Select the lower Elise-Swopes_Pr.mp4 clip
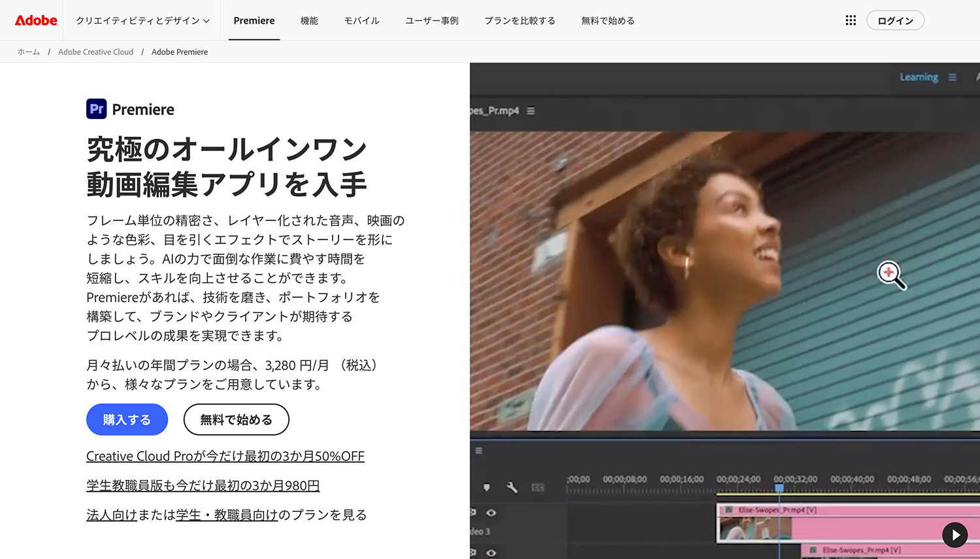980x559 pixels. tap(891, 551)
